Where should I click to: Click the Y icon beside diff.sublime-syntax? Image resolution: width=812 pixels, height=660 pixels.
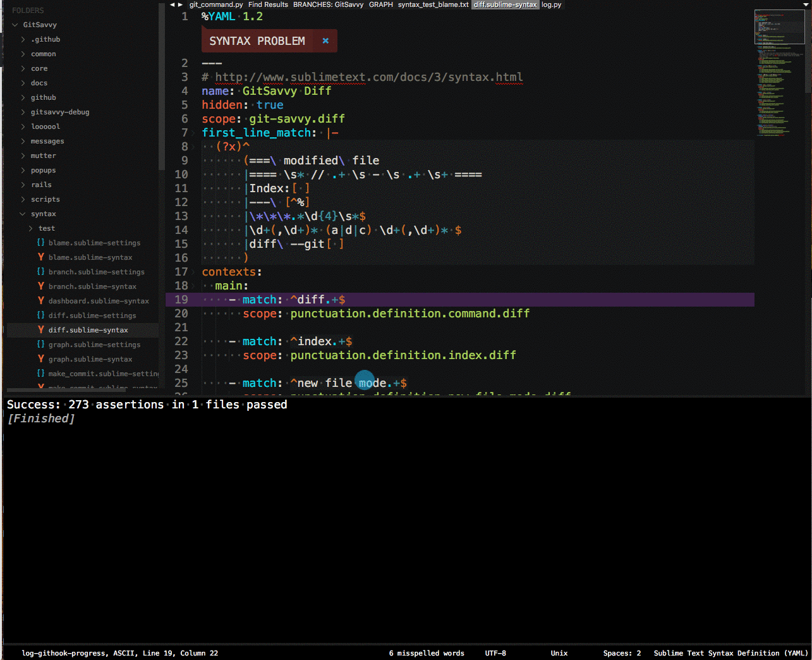(40, 330)
